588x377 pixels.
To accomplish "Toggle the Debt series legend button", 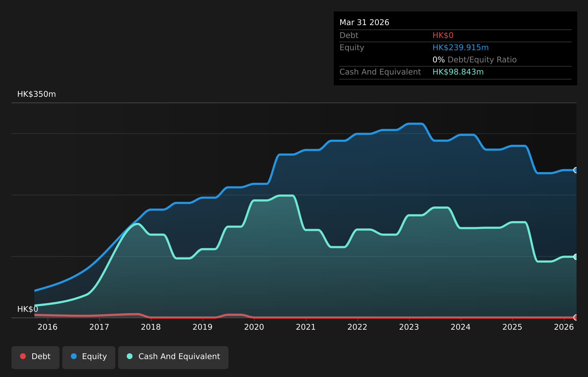I will [x=35, y=357].
